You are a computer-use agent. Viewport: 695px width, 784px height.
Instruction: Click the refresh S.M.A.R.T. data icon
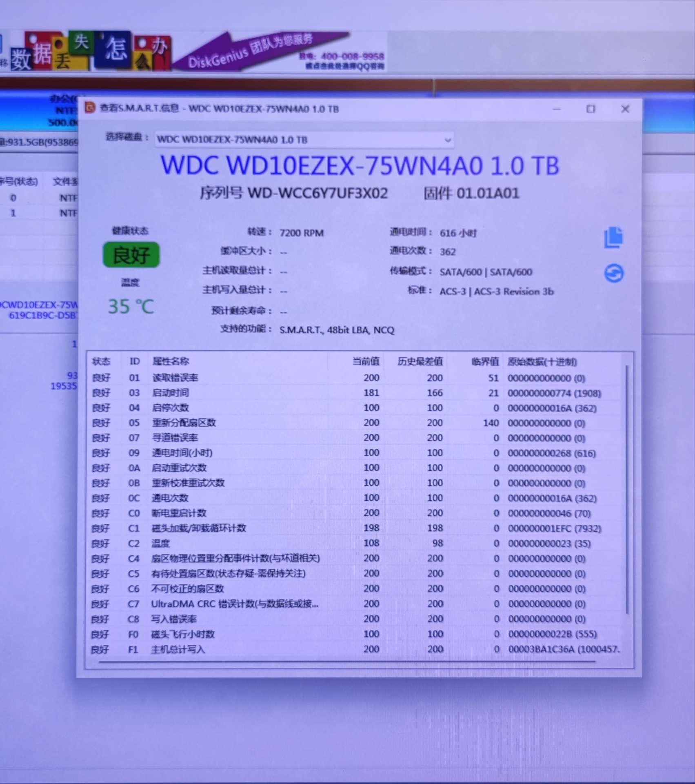(614, 273)
